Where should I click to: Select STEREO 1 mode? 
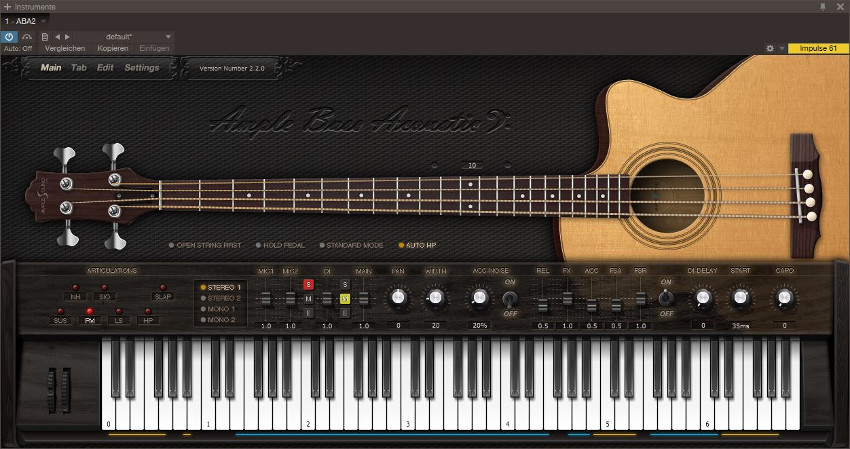coord(221,287)
